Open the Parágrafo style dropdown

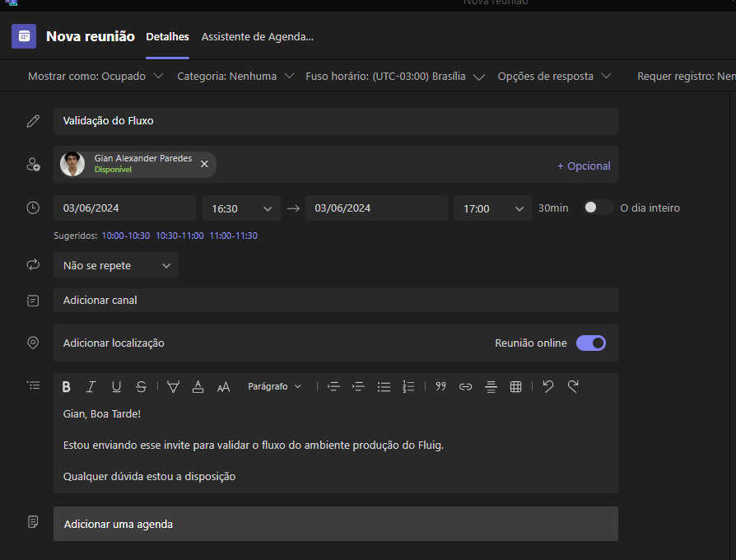pyautogui.click(x=274, y=387)
